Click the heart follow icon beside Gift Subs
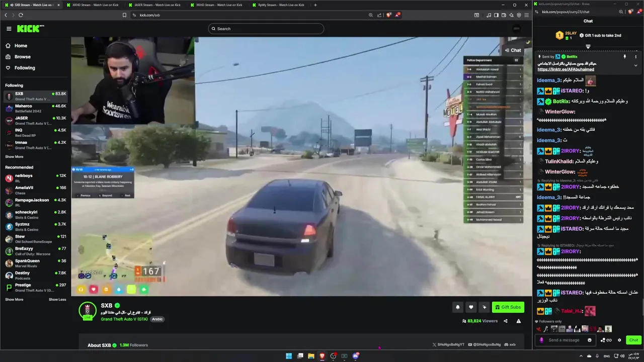Screen dimensions: 644x362 (x=471, y=307)
